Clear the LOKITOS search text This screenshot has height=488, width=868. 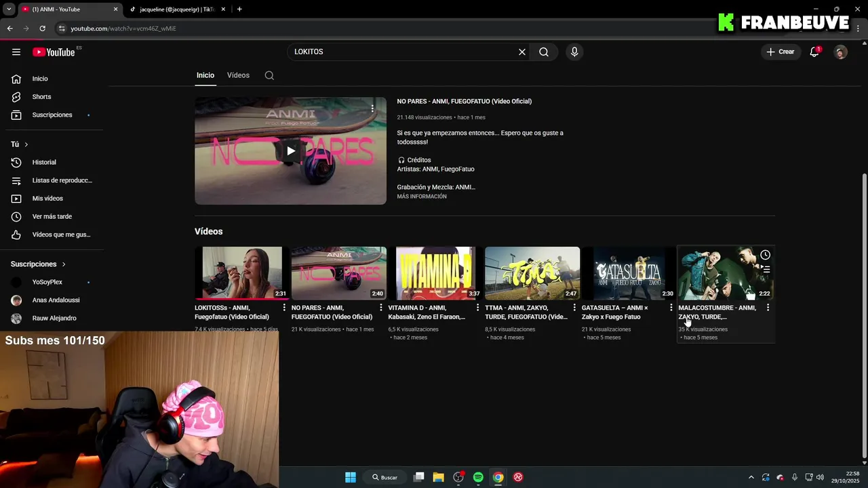[522, 52]
